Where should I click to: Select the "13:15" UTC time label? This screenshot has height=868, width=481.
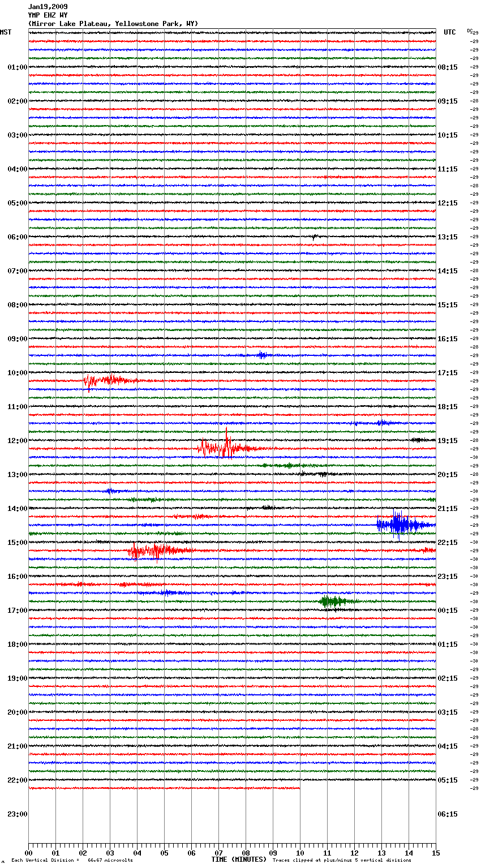pyautogui.click(x=448, y=237)
